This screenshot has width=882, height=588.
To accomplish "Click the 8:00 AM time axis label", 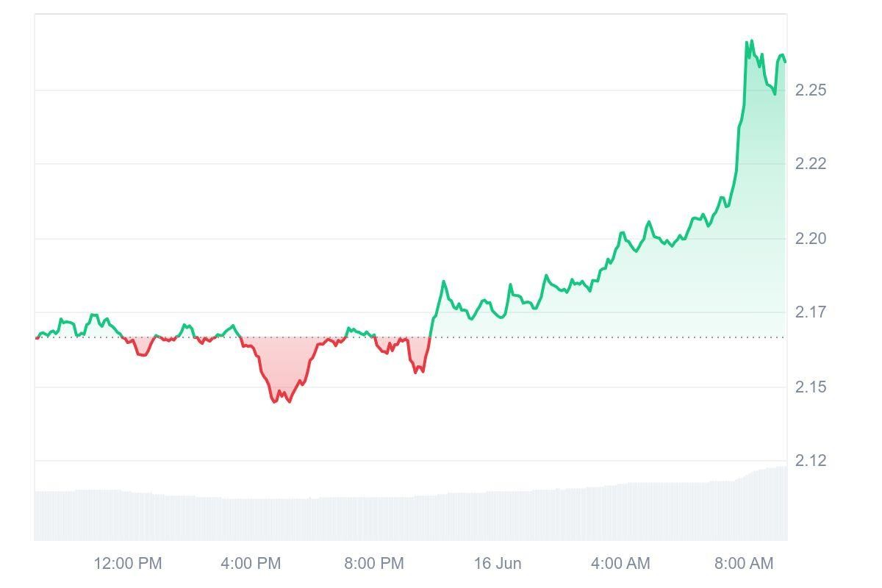I will [744, 564].
